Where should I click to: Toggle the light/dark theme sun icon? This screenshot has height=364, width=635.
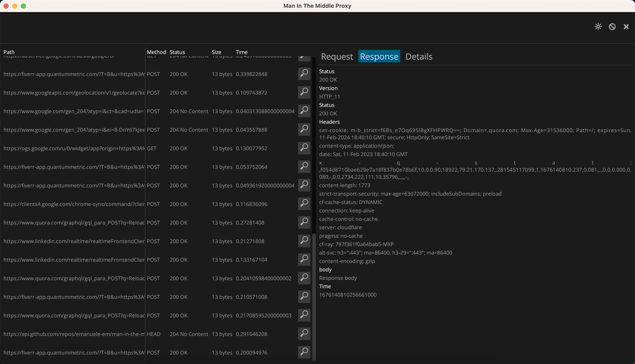[x=598, y=27]
